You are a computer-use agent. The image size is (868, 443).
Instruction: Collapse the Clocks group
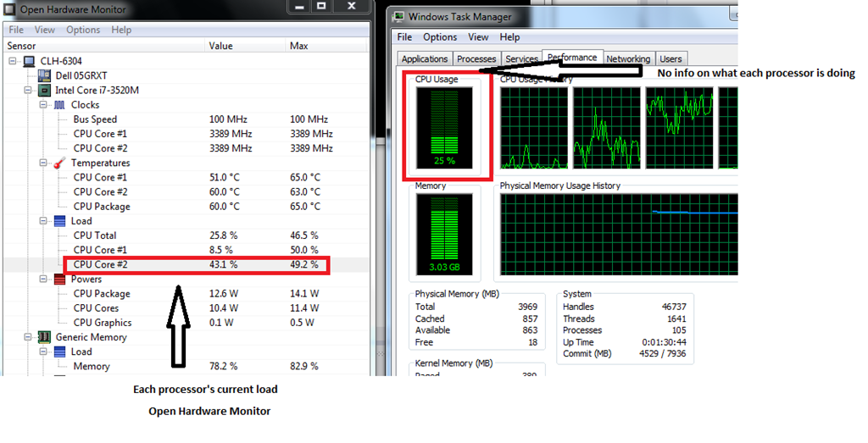pos(43,104)
